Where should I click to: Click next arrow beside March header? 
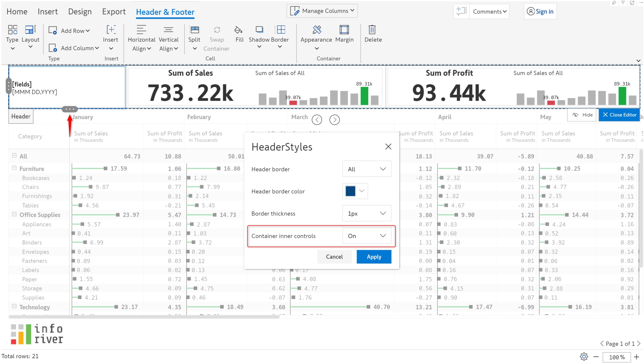[x=334, y=120]
